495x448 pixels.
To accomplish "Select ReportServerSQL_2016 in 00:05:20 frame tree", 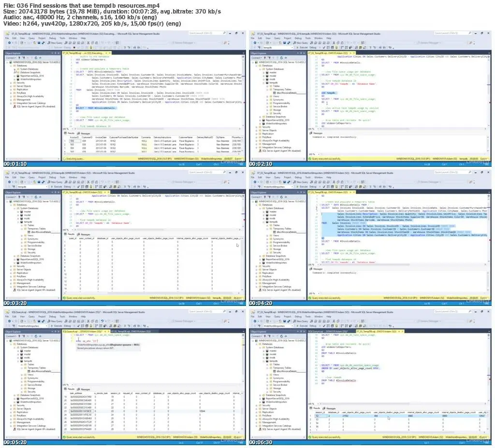I will point(31,398).
